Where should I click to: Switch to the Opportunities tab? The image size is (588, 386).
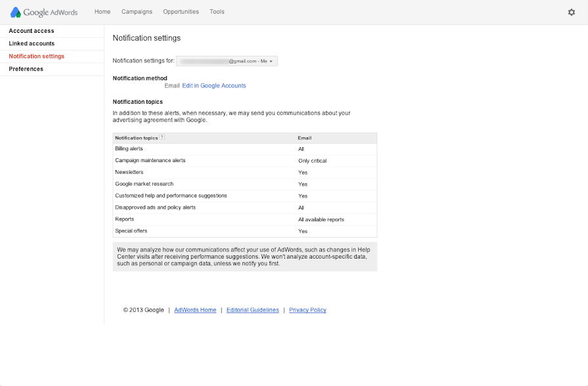click(181, 12)
